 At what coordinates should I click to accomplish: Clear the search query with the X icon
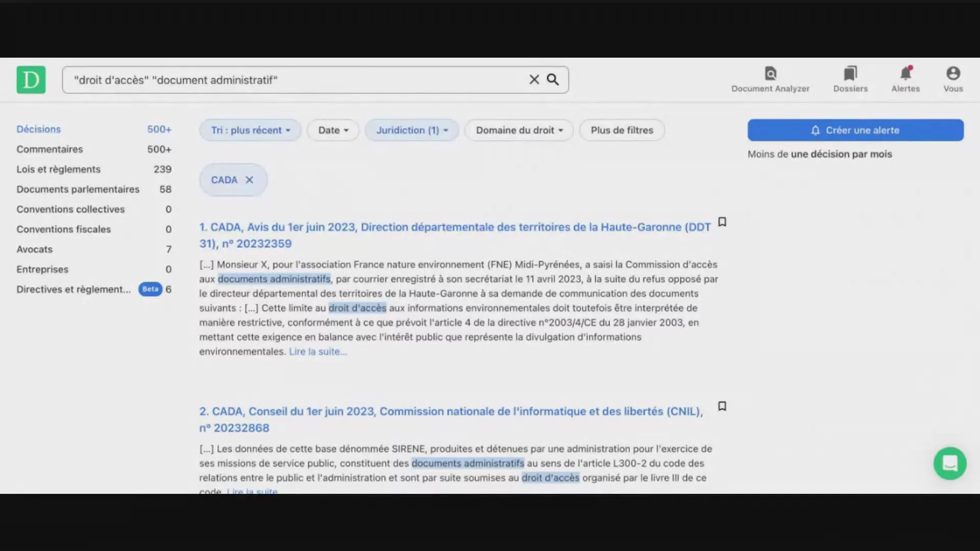(x=534, y=80)
